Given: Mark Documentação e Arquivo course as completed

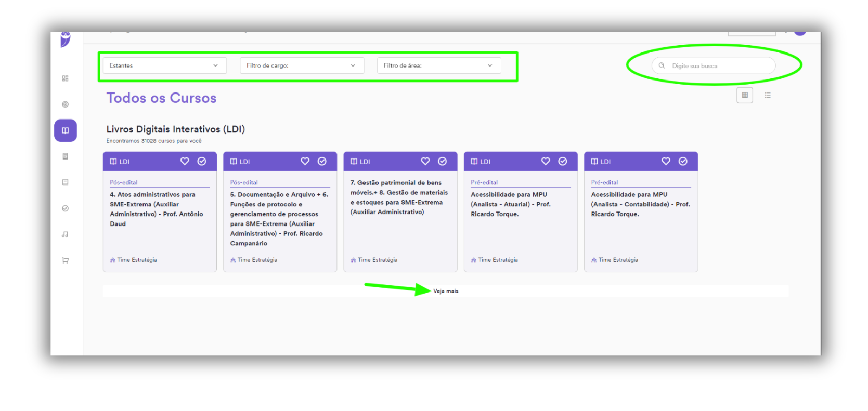Looking at the screenshot, I should (322, 162).
